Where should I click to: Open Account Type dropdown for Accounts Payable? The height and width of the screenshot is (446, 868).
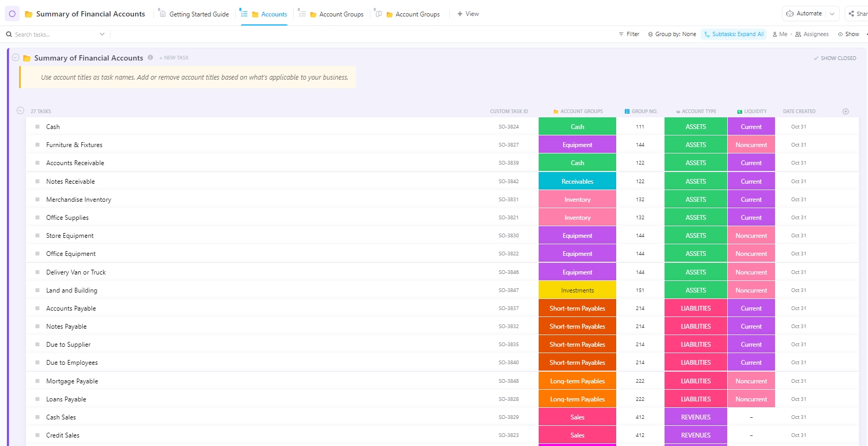click(x=696, y=308)
